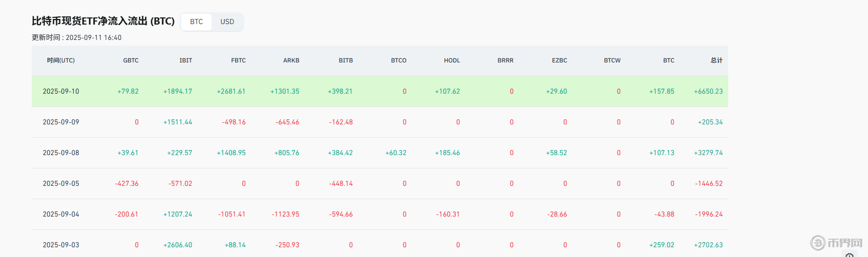The image size is (868, 257).
Task: Click the 2025-09-04 row date
Action: 61,214
